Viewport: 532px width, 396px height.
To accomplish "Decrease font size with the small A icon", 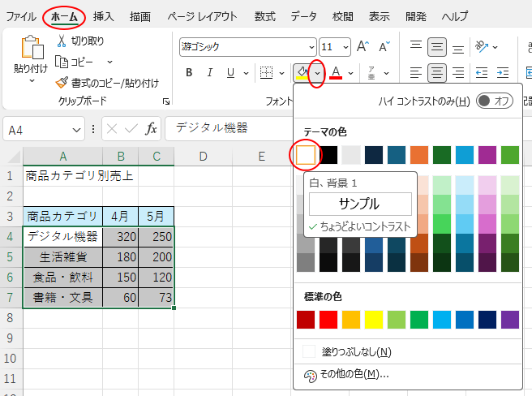I will (x=384, y=46).
